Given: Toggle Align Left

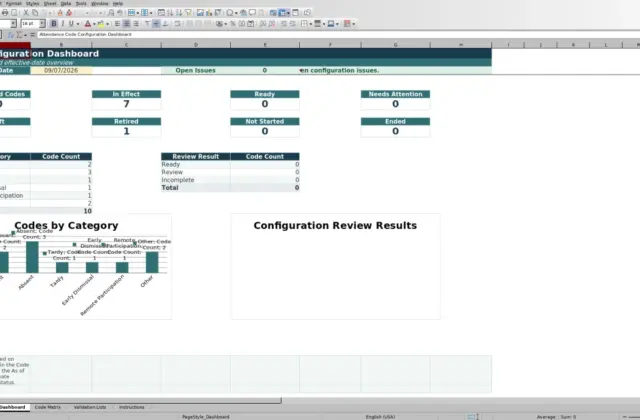Looking at the screenshot, I should pyautogui.click(x=118, y=24).
